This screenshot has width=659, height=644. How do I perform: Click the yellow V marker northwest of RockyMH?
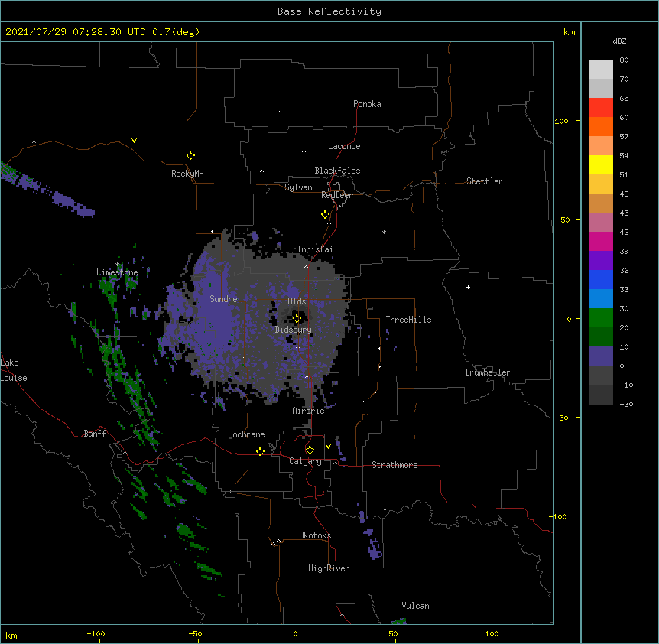pos(134,141)
